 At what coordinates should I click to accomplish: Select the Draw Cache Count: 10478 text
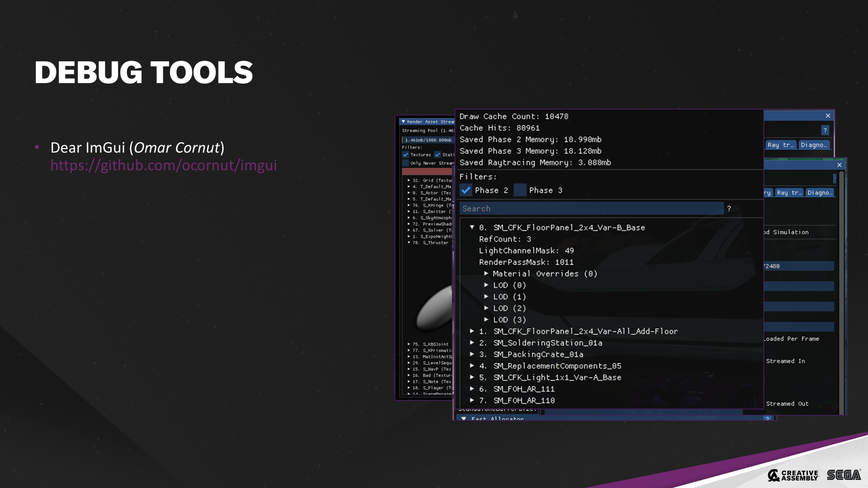point(514,117)
